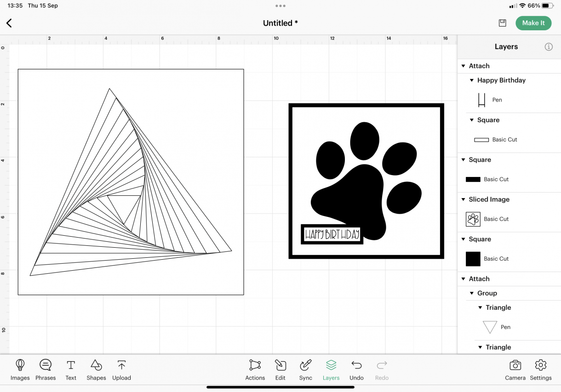Click the Make It button
Viewport: 561px width, 392px height.
pos(533,23)
